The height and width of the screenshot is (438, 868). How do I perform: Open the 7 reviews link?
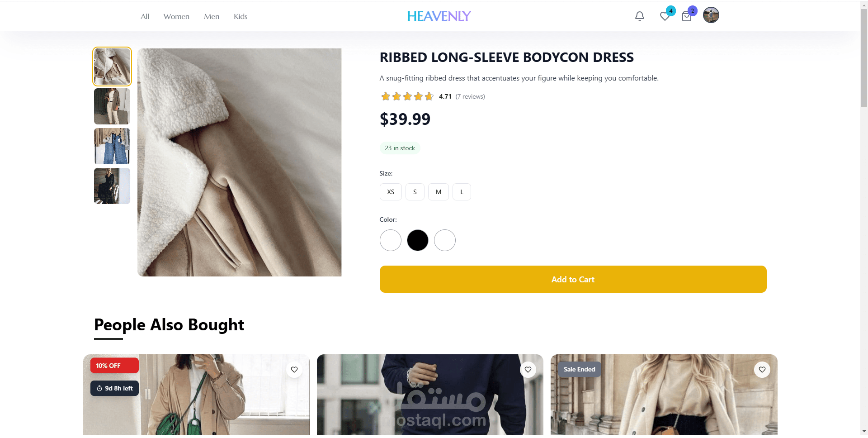coord(470,97)
